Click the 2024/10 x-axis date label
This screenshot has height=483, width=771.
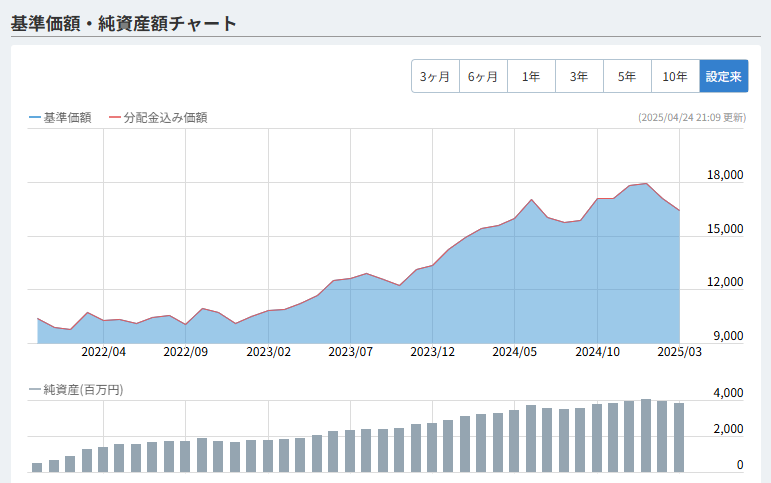point(597,352)
